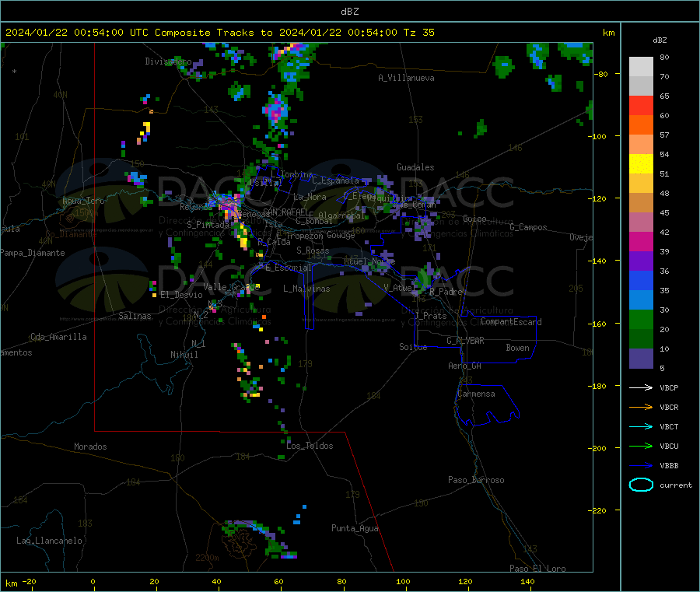The width and height of the screenshot is (700, 592).
Task: Select the magenta 39 dBZ legend swatch
Action: pos(641,241)
